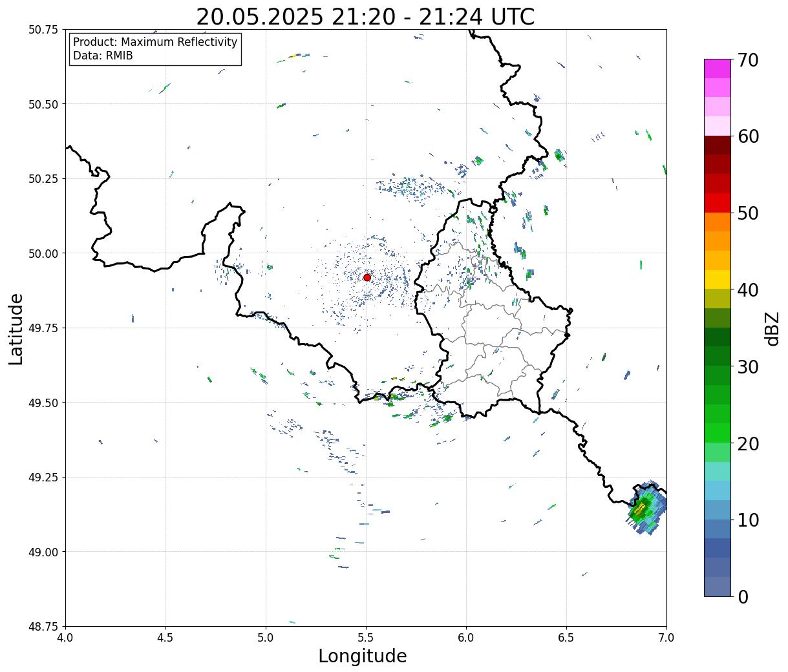Click the longitude tick label 5.5

(x=366, y=638)
